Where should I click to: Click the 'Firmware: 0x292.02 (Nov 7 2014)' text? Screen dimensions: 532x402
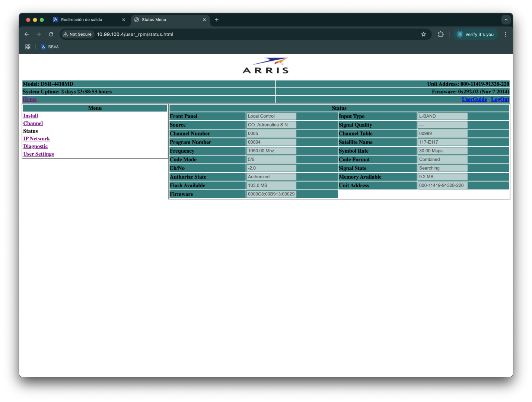tap(470, 92)
